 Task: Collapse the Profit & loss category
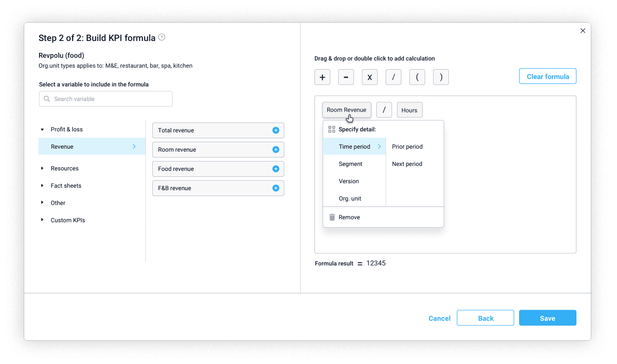[42, 129]
